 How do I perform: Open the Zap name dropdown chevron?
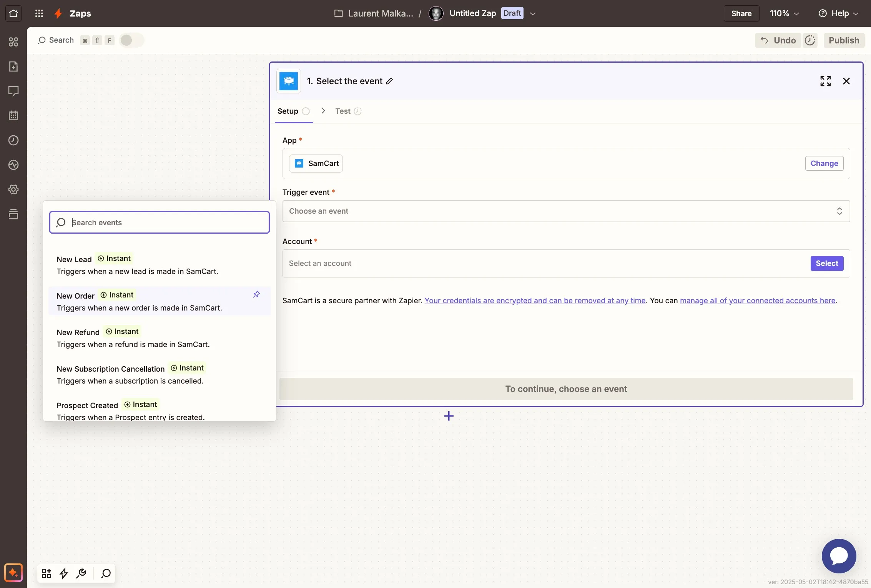coord(532,13)
